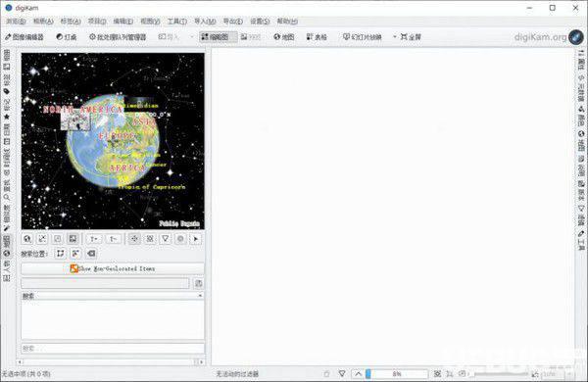588x382 pixels.
Task: Enter Full Screen (全屏) mode
Action: click(x=411, y=37)
